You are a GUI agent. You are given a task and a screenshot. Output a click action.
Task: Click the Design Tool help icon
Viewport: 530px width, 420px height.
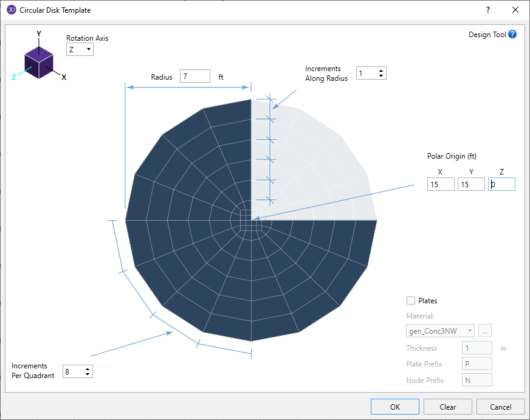click(512, 35)
